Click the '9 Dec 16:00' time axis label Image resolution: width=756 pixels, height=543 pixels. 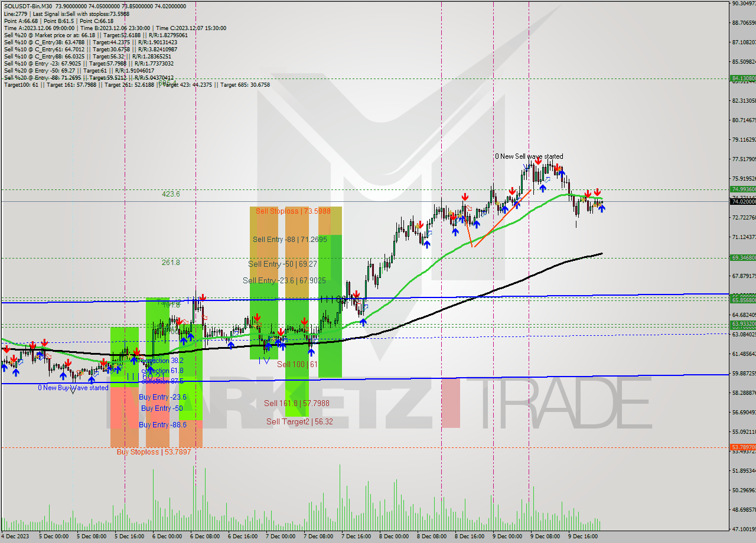pyautogui.click(x=583, y=537)
